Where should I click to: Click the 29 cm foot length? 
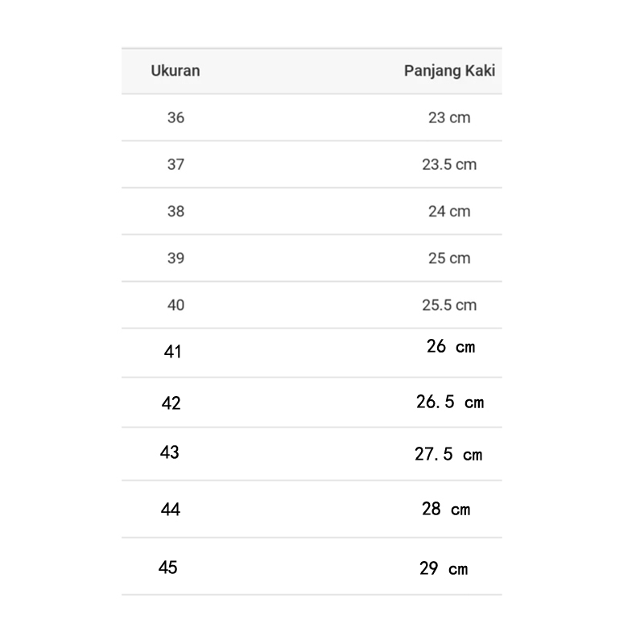click(444, 568)
